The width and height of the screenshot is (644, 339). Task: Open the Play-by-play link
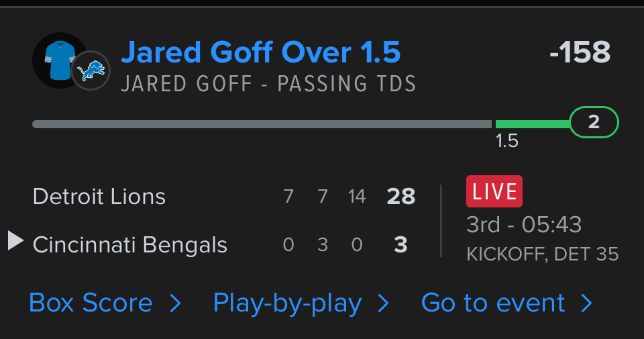287,303
